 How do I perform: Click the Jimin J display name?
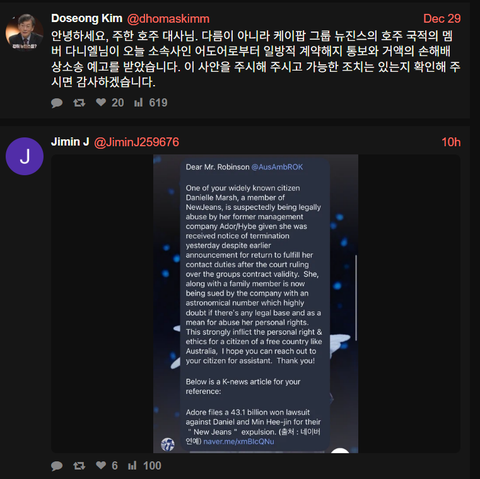coord(70,142)
